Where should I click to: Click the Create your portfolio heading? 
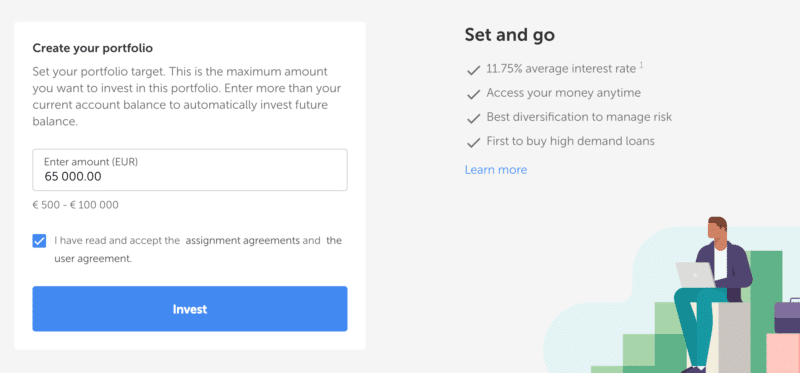(92, 48)
